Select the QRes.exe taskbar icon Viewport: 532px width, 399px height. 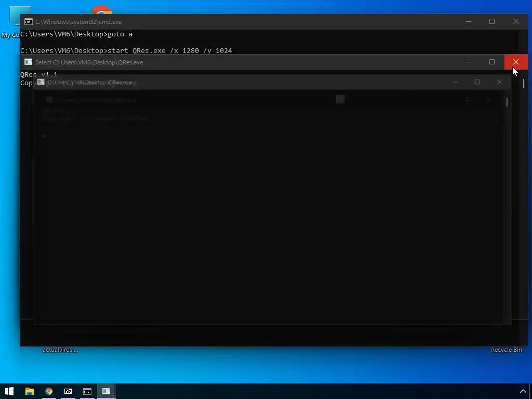point(107,391)
